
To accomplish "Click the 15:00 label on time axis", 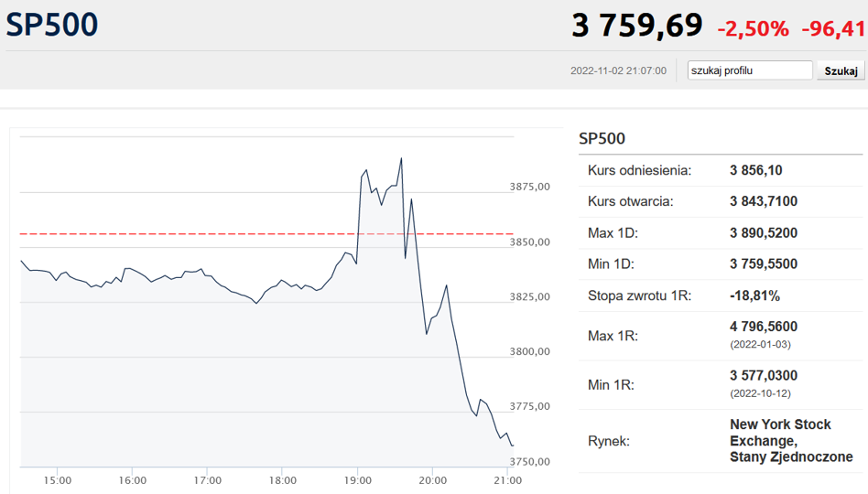I will (x=58, y=479).
